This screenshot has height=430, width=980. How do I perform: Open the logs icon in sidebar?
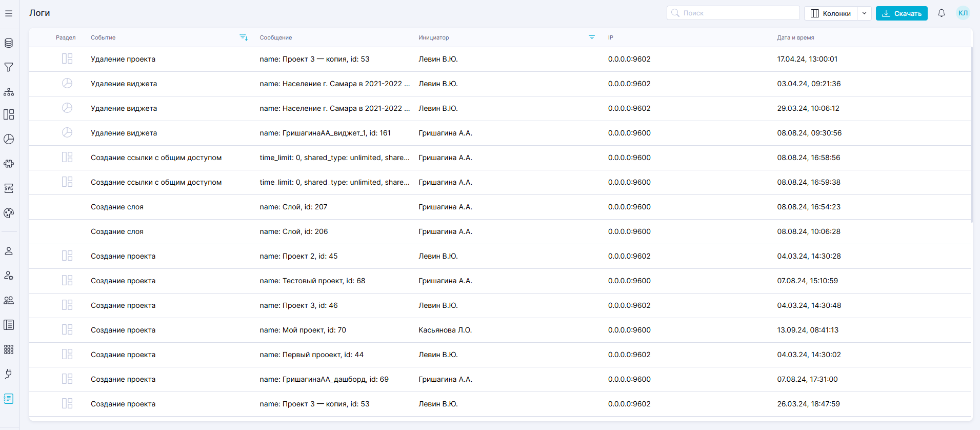point(9,399)
